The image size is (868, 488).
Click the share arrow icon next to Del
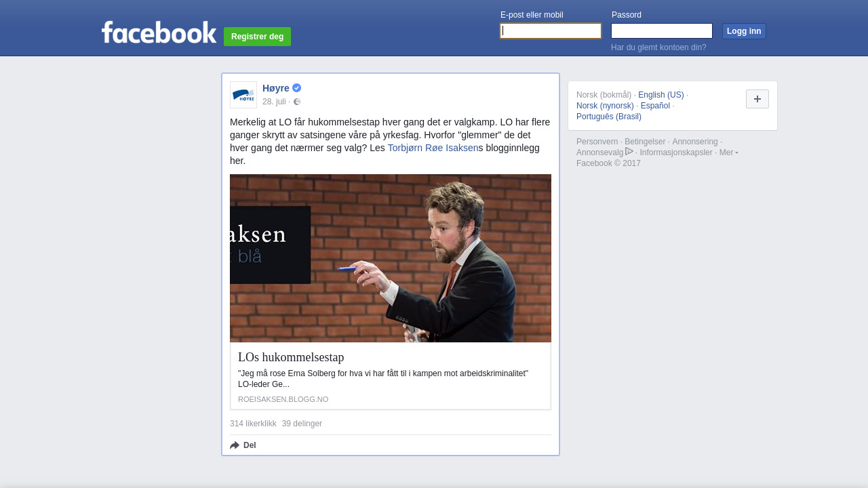point(235,445)
